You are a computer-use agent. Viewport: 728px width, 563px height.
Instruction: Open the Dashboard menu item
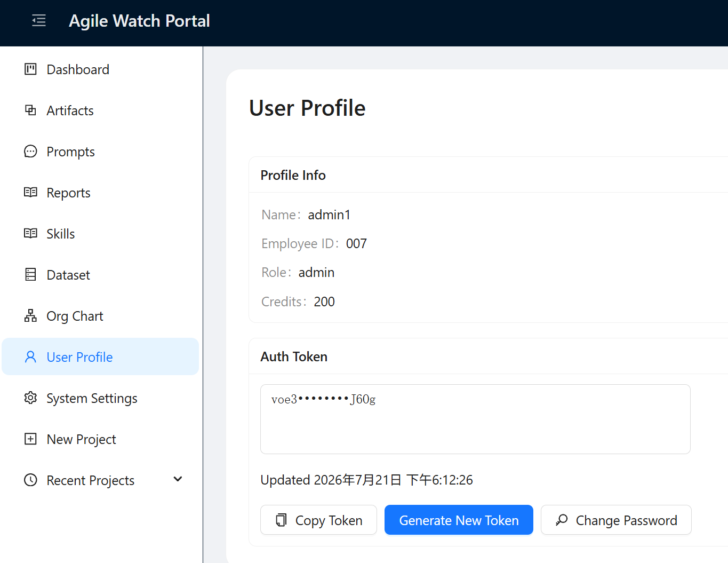(x=100, y=69)
